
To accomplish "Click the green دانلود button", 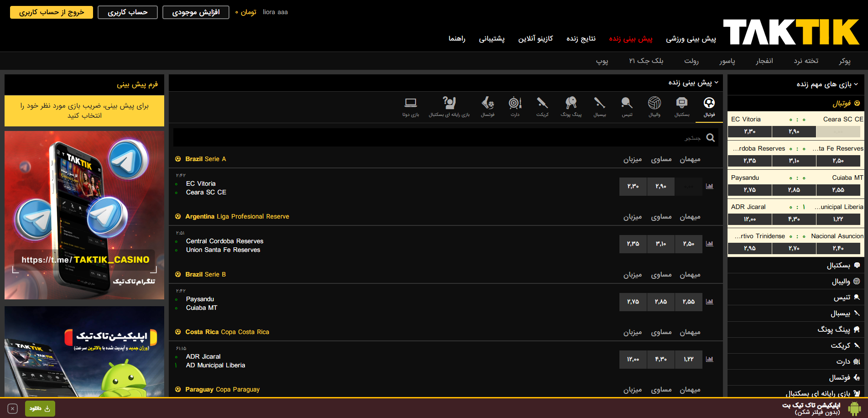I will click(40, 408).
